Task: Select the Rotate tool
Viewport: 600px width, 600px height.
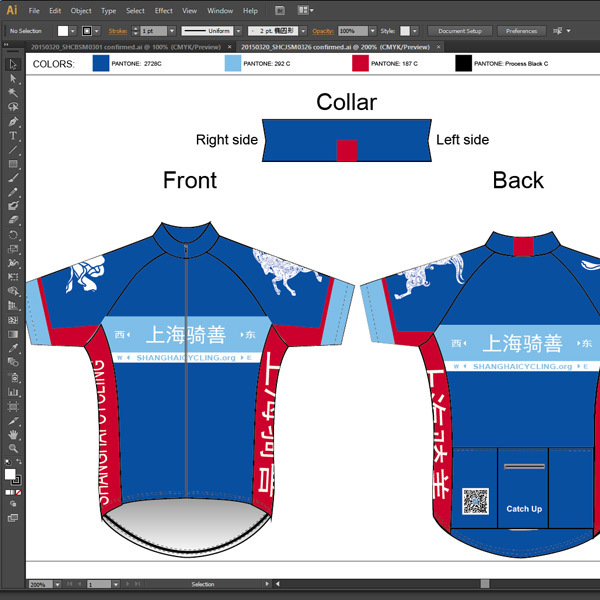Action: (x=13, y=235)
